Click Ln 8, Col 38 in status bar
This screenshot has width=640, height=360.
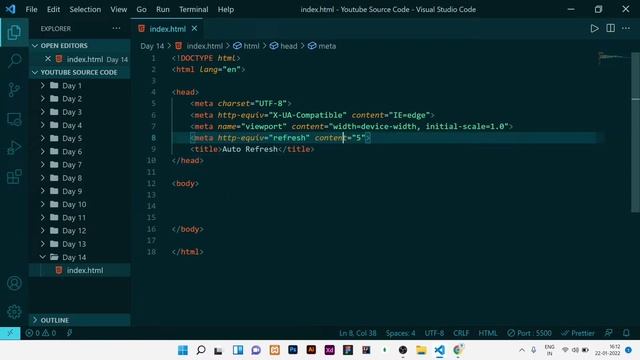tap(358, 333)
